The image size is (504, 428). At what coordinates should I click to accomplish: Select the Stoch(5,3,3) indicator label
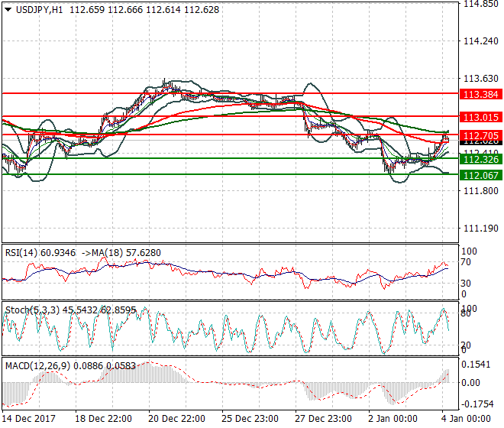coord(33,310)
